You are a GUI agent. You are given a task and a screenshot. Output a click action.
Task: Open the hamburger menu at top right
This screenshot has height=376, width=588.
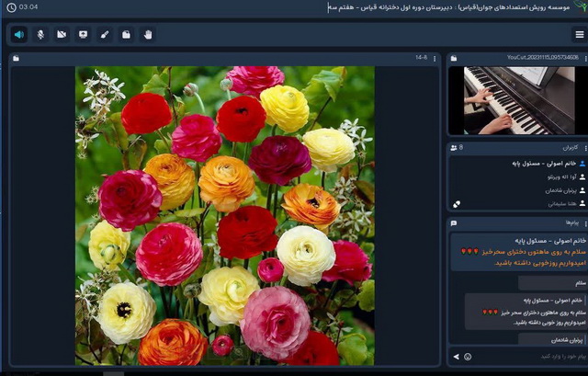579,35
